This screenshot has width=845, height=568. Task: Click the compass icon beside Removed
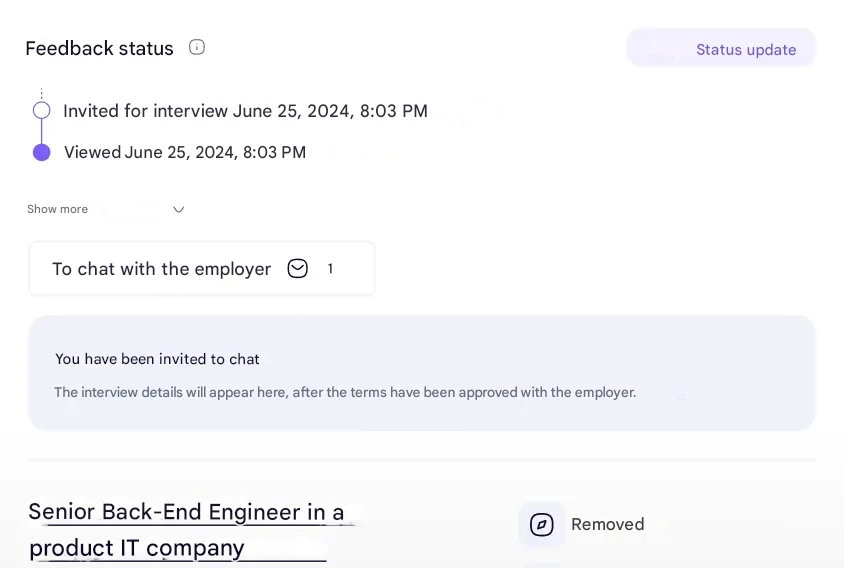[x=541, y=524]
